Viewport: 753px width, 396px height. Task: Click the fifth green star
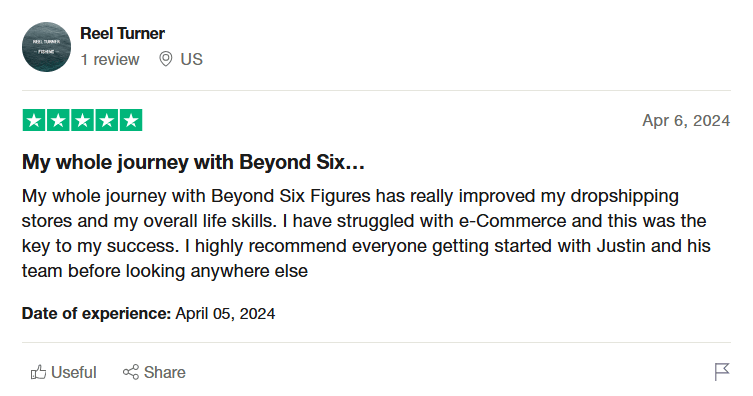coord(131,120)
